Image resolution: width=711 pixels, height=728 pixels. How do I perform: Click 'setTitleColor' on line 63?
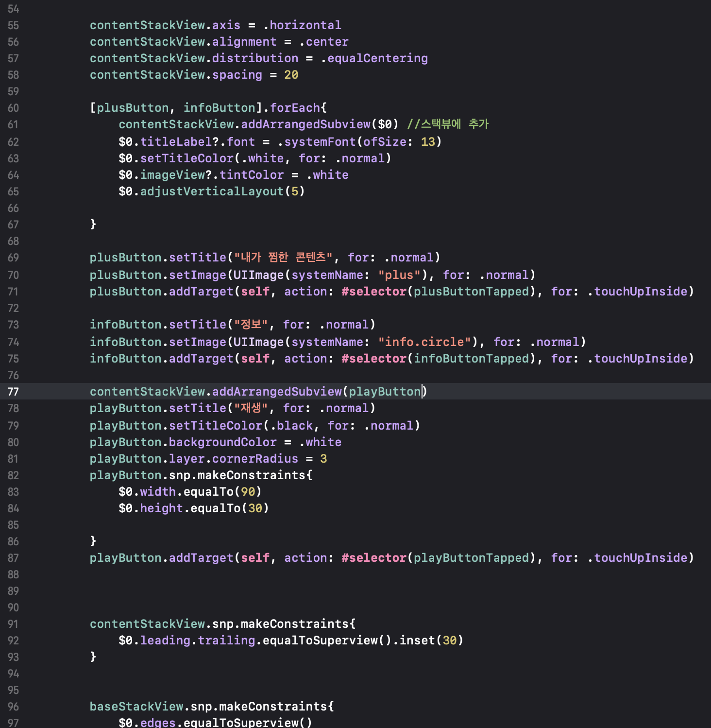click(187, 158)
